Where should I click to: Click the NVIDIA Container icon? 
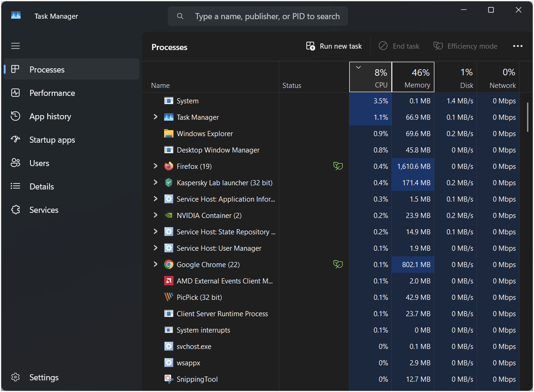[x=169, y=215]
